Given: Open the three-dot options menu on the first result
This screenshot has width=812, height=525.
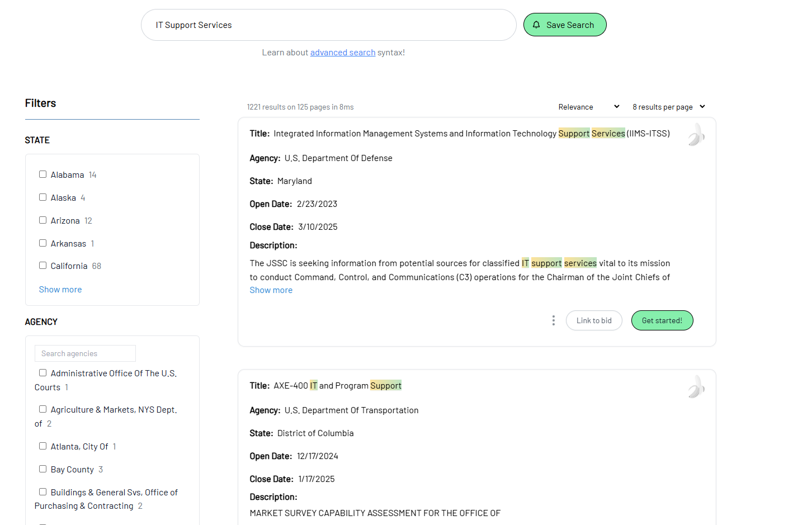Looking at the screenshot, I should (x=554, y=320).
